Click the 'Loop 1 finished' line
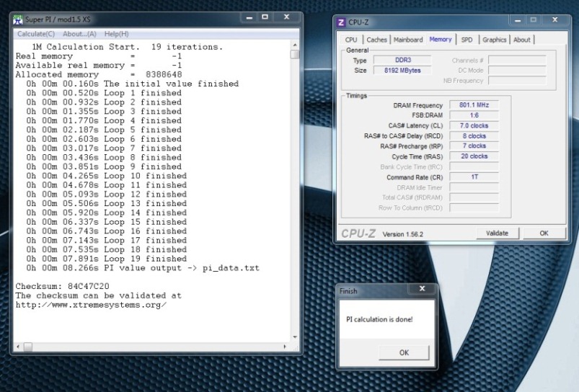 pos(104,93)
